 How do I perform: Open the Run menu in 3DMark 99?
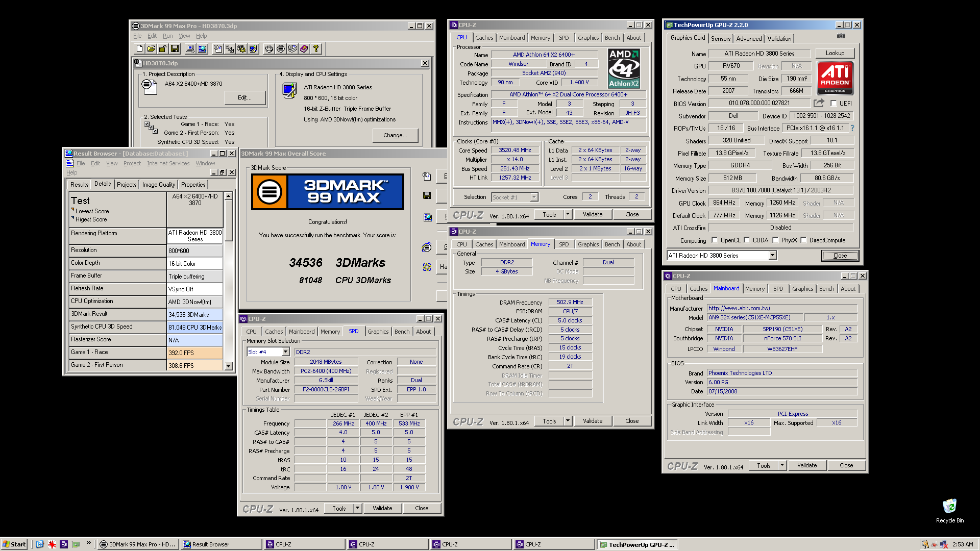click(167, 36)
